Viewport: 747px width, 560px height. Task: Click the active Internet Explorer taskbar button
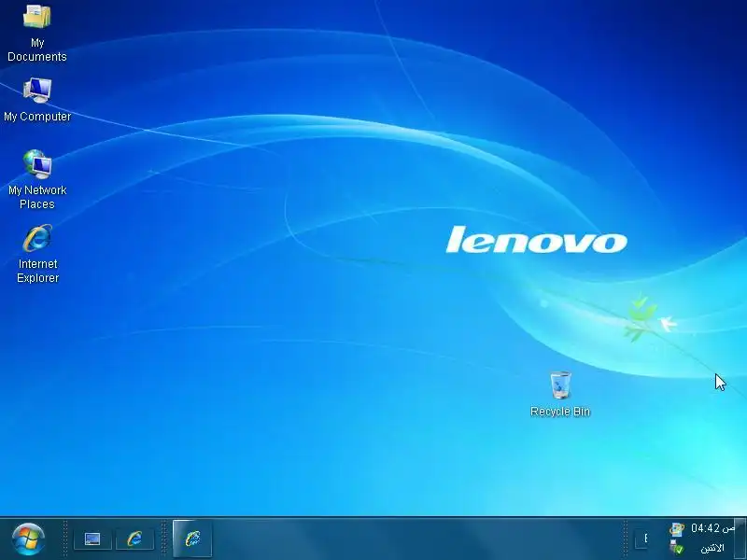[192, 539]
